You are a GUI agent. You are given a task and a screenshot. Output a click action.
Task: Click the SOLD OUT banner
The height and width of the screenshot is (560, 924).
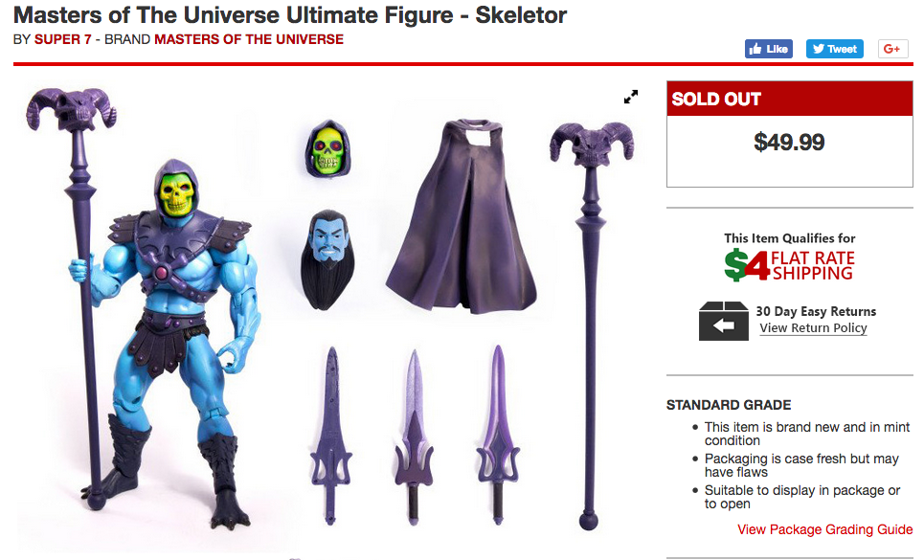(x=790, y=99)
